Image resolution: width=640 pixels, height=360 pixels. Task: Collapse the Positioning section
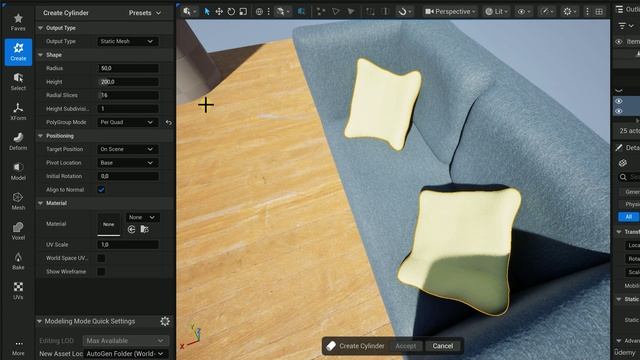pyautogui.click(x=40, y=136)
